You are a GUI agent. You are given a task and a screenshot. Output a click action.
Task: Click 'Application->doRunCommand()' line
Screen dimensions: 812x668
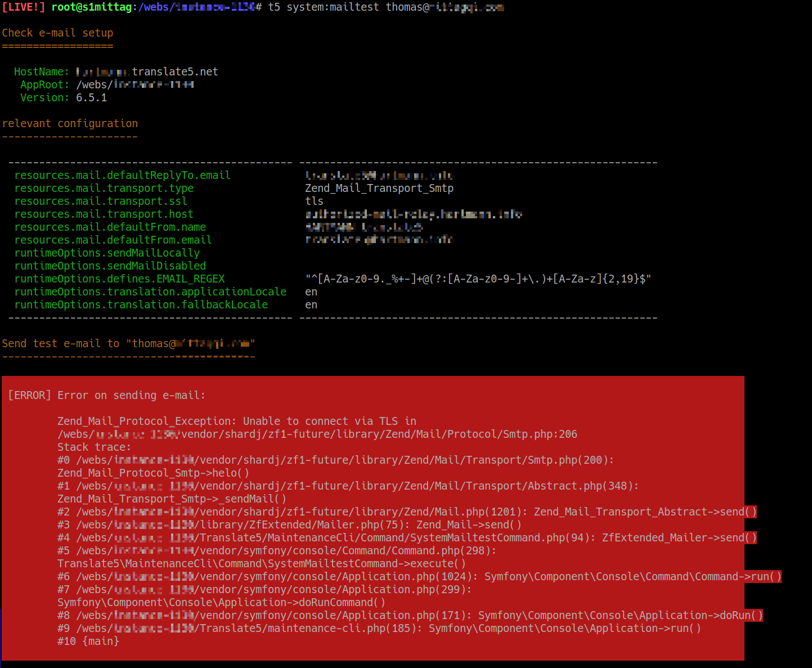click(x=221, y=602)
